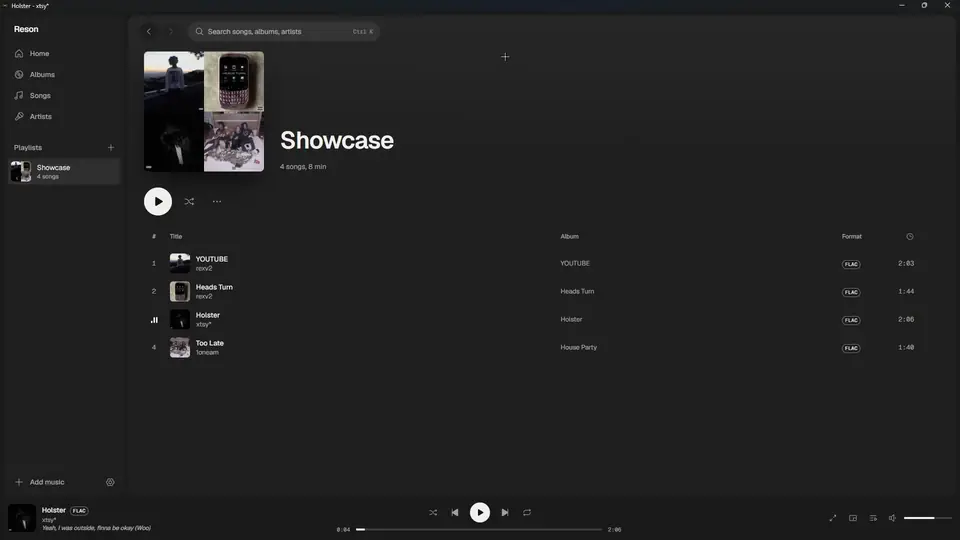The width and height of the screenshot is (960, 540).
Task: Shuffle the Showcase playlist below cover
Action: [189, 201]
